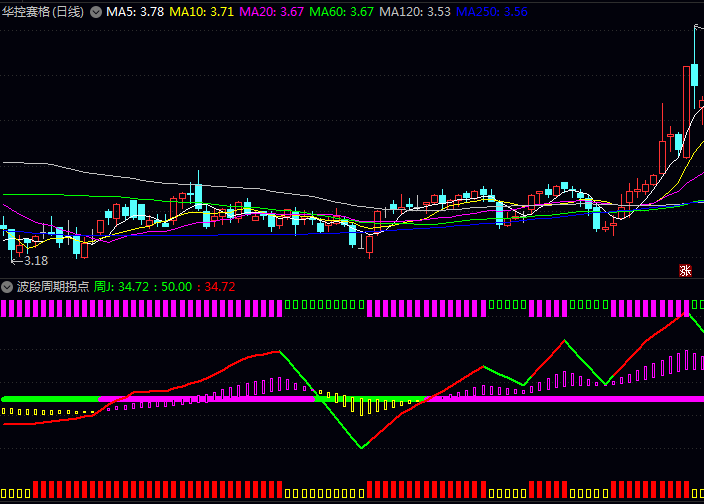Select the MA5: 3.78 legend label
This screenshot has width=704, height=504.
135,12
